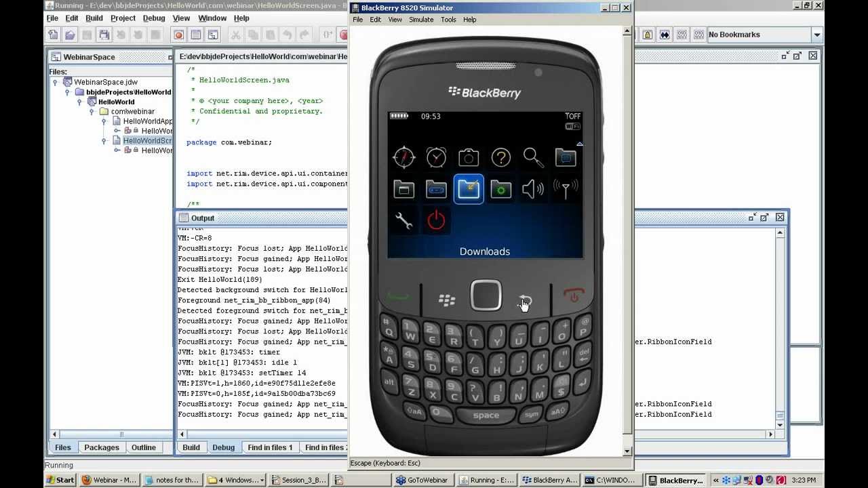Viewport: 868px width, 488px height.
Task: Click the trackpad button on the simulator
Action: [486, 296]
